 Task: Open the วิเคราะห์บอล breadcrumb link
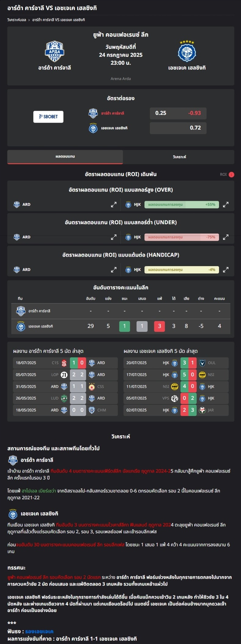tap(17, 20)
